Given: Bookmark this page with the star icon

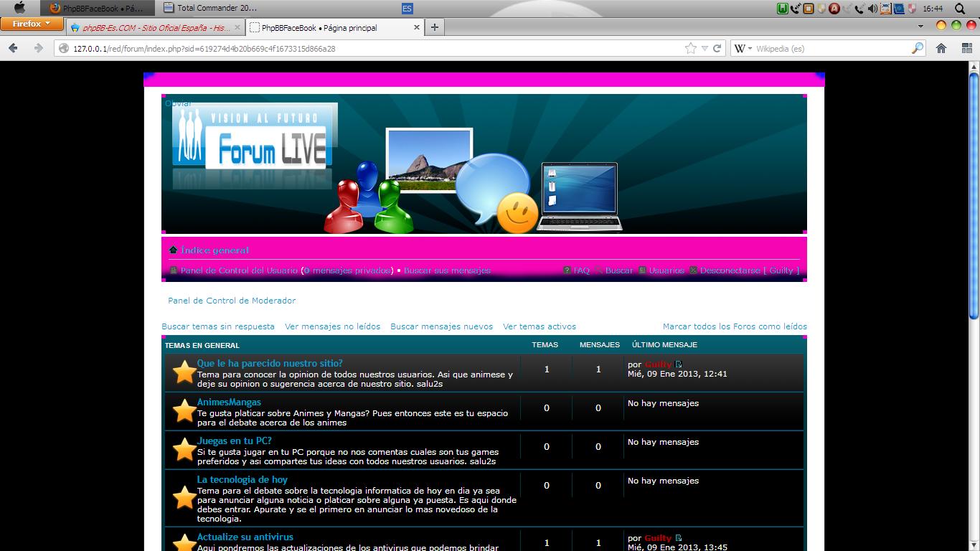Looking at the screenshot, I should click(x=690, y=48).
